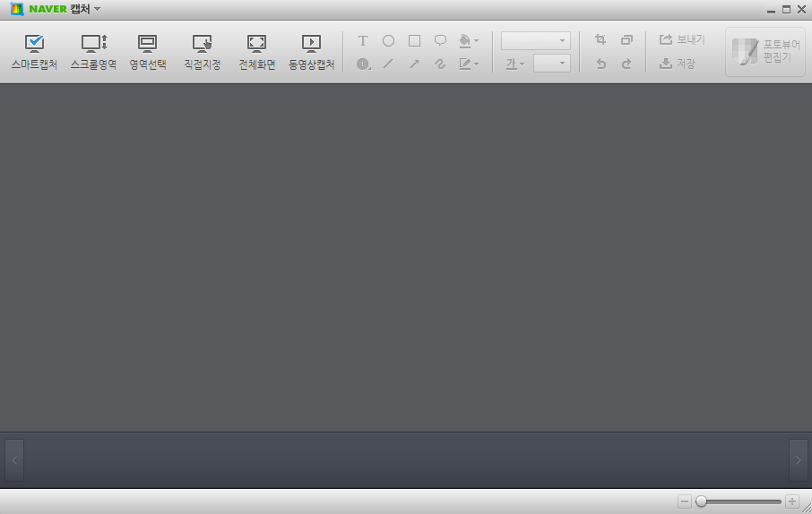This screenshot has height=514, width=812.
Task: Start 동영상캡처 video capture
Action: coord(311,52)
